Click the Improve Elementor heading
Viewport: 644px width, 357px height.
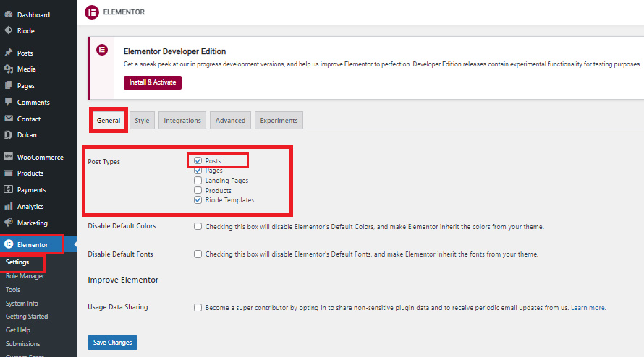tap(123, 280)
